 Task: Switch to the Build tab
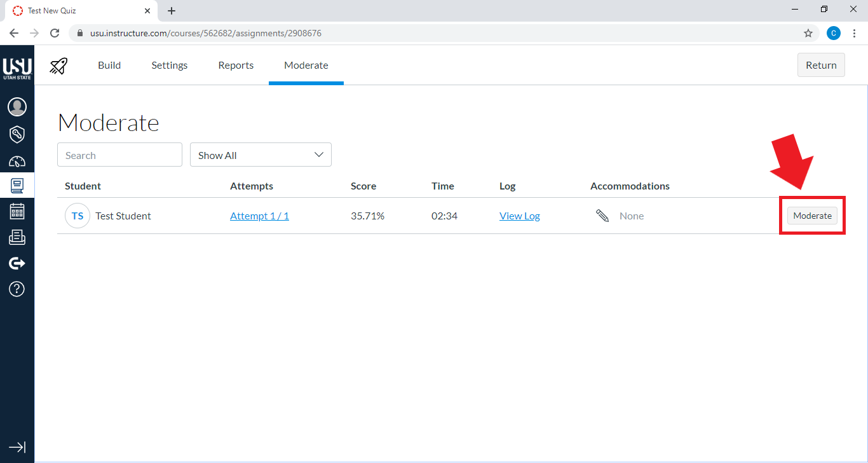point(109,66)
